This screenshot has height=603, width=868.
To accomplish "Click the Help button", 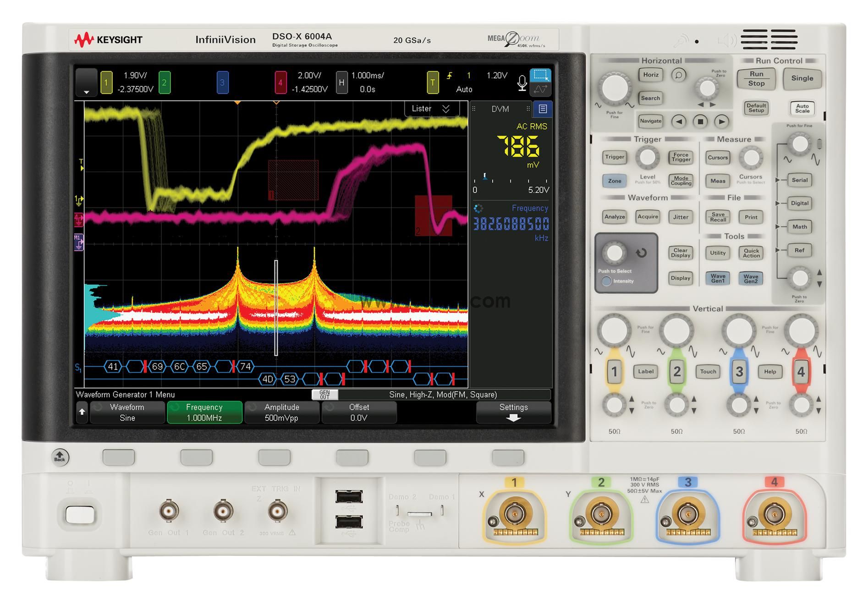I will tap(770, 372).
